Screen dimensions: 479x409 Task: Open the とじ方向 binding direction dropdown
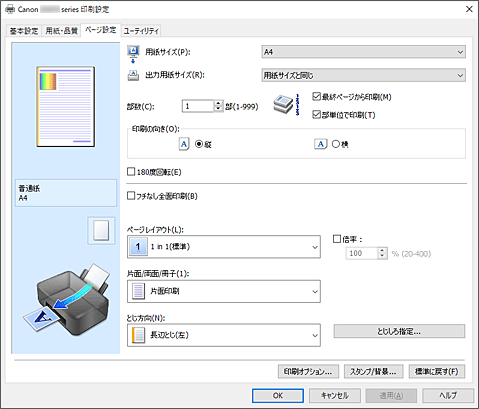tap(224, 335)
